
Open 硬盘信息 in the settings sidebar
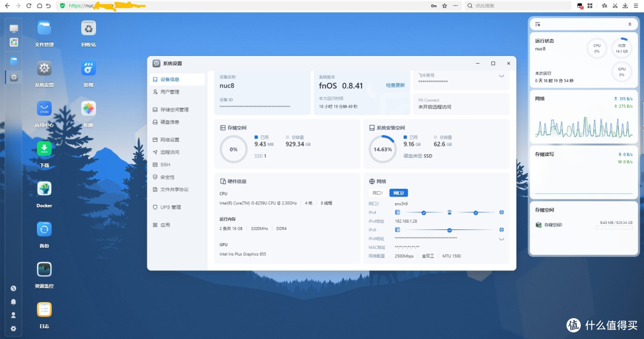pyautogui.click(x=178, y=122)
